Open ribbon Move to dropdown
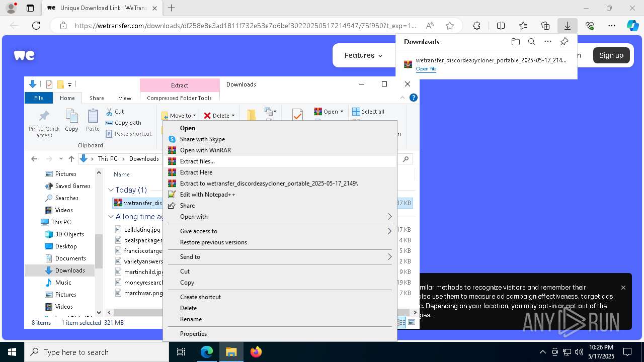 click(x=179, y=116)
